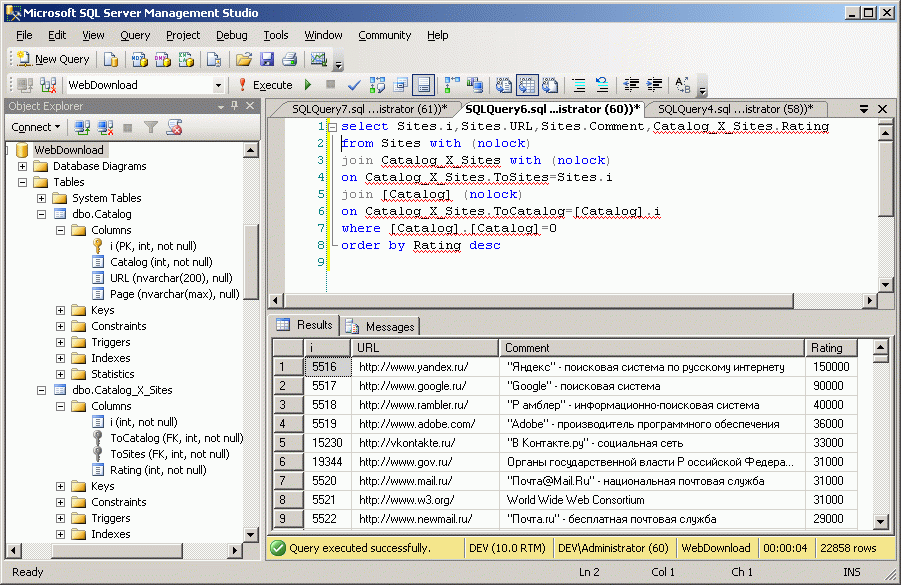This screenshot has width=901, height=585.
Task: Click the Object Explorer horizontal scrollbar thumb
Action: [x=117, y=551]
